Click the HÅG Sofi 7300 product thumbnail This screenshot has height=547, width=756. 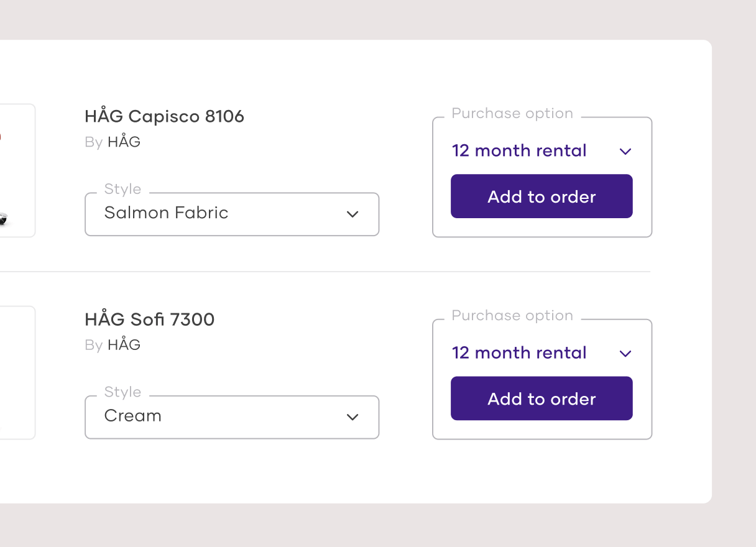click(x=17, y=373)
